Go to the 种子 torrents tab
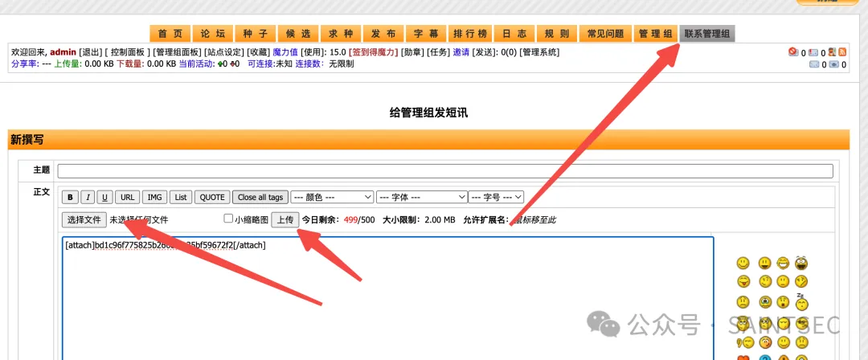The height and width of the screenshot is (360, 868). pos(256,34)
